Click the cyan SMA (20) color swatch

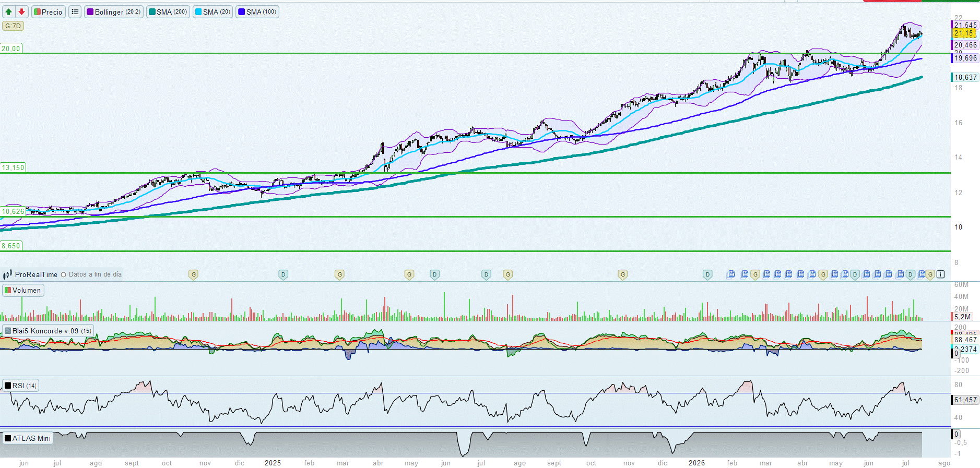tap(198, 12)
